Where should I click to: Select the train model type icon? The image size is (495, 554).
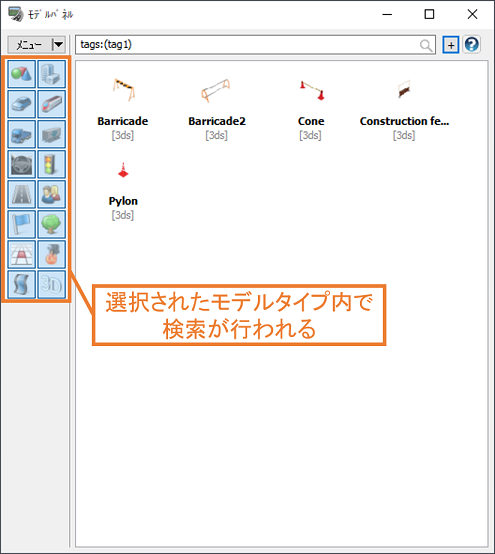(52, 104)
